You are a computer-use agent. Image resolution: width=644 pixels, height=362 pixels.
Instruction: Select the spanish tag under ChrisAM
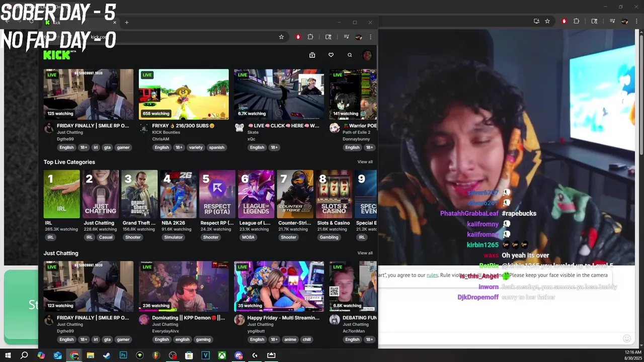[216, 147]
